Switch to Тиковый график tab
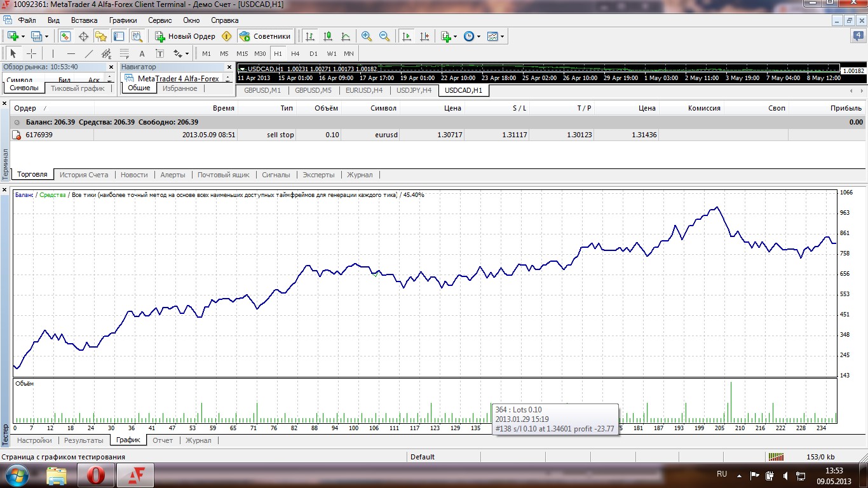The width and height of the screenshot is (868, 488). [x=78, y=88]
